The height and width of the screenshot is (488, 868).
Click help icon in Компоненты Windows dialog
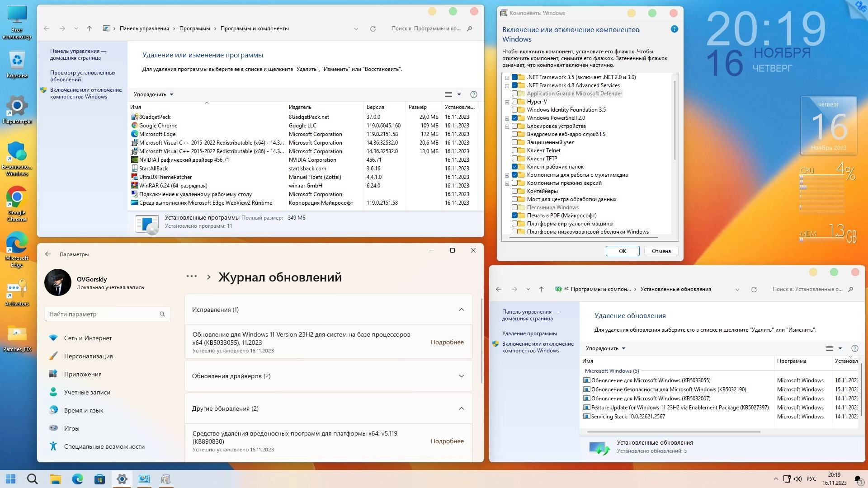(674, 29)
